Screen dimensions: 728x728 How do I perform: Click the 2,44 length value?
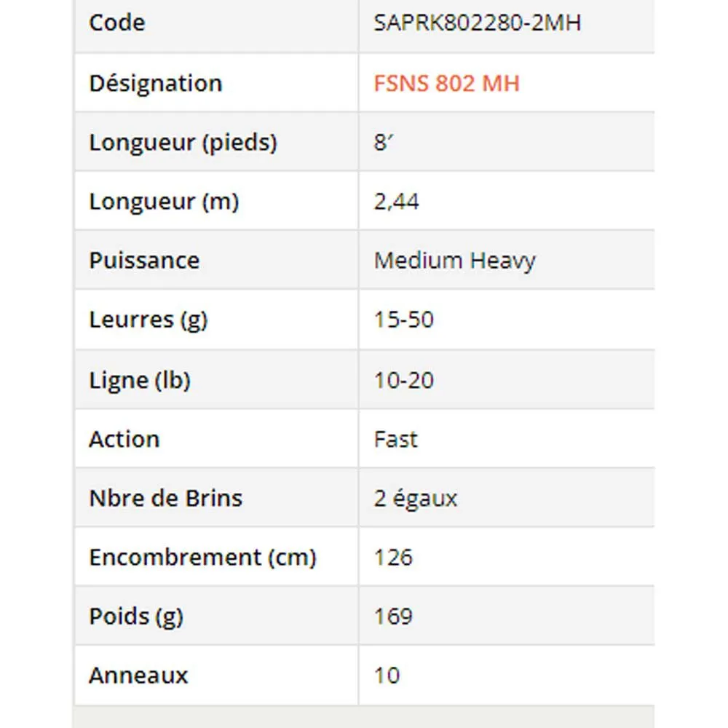pyautogui.click(x=397, y=201)
